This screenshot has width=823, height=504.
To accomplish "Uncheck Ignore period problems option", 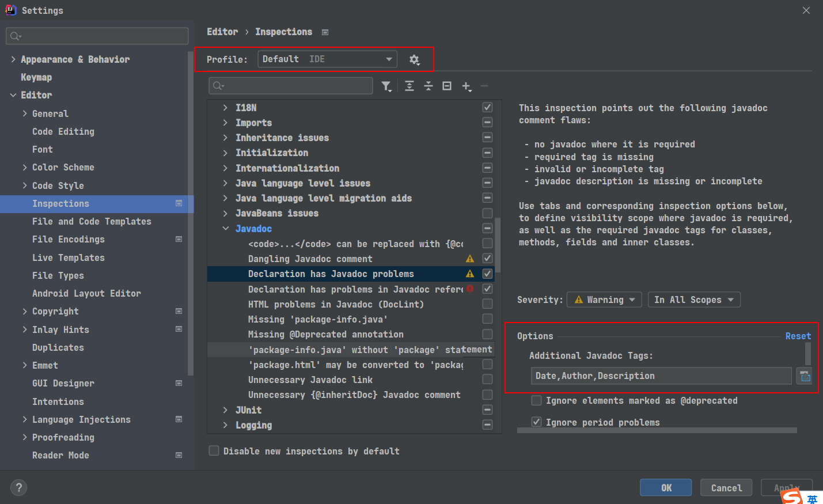I will pos(536,422).
